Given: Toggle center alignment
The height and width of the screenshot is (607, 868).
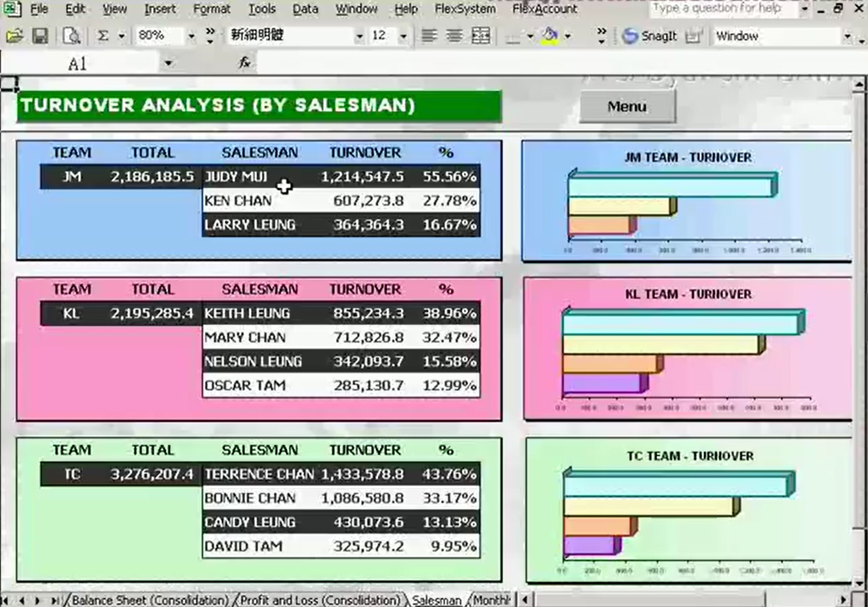Looking at the screenshot, I should point(453,35).
